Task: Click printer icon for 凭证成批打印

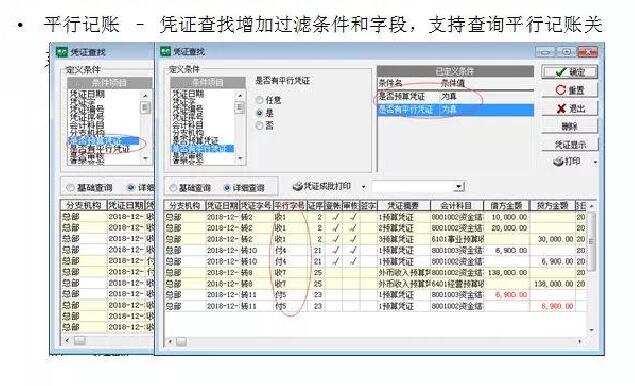Action: [298, 186]
